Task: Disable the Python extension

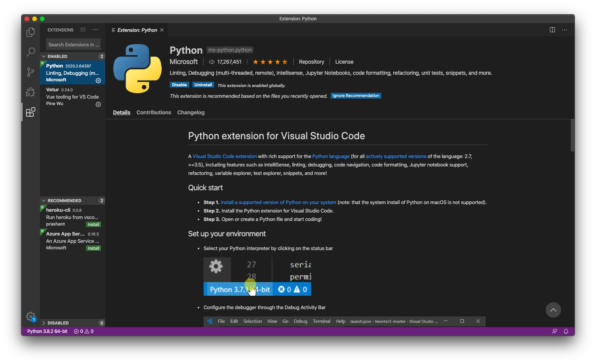Action: [179, 85]
